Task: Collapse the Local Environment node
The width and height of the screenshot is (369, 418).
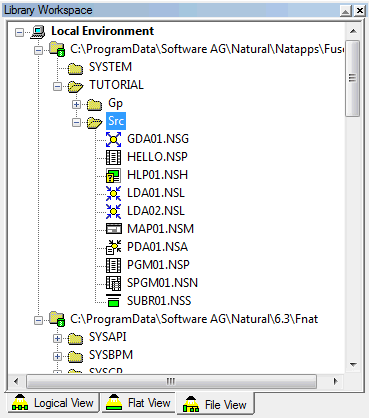Action: pos(20,32)
